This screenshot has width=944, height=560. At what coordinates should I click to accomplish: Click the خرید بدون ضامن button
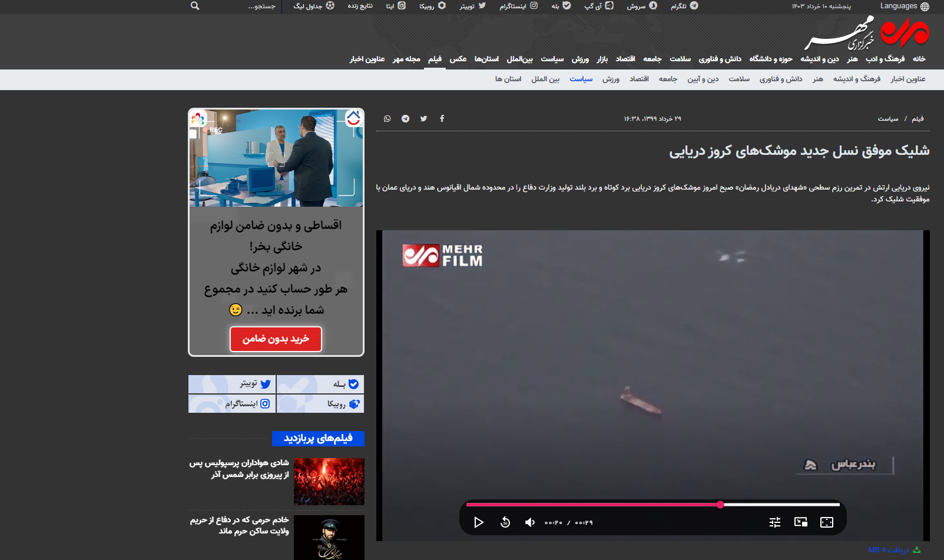pyautogui.click(x=276, y=339)
